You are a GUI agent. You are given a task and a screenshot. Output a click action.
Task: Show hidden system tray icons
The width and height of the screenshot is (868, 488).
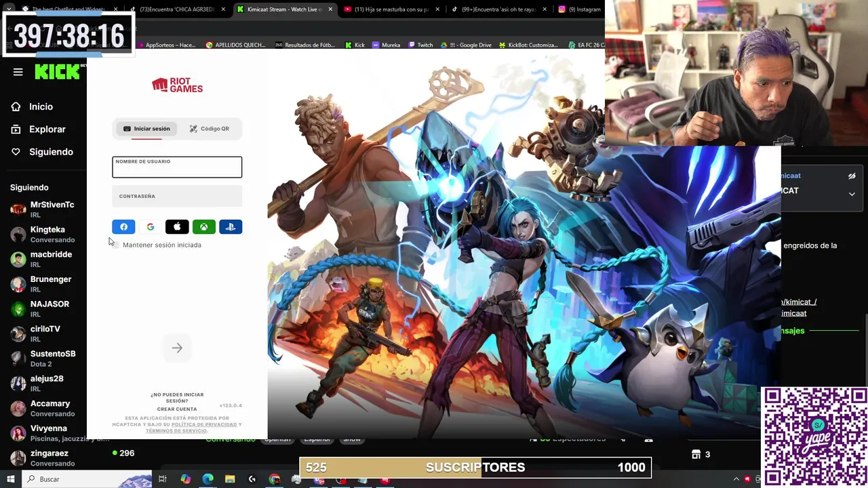tap(736, 479)
